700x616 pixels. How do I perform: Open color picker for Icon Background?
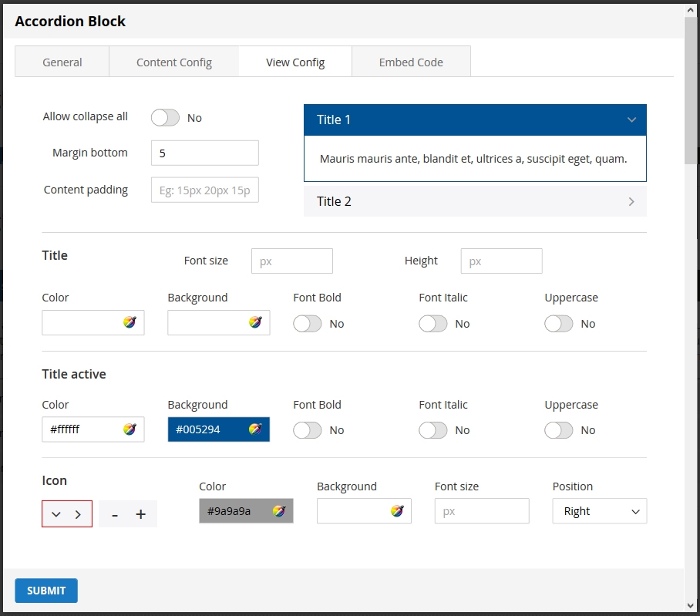tap(397, 511)
